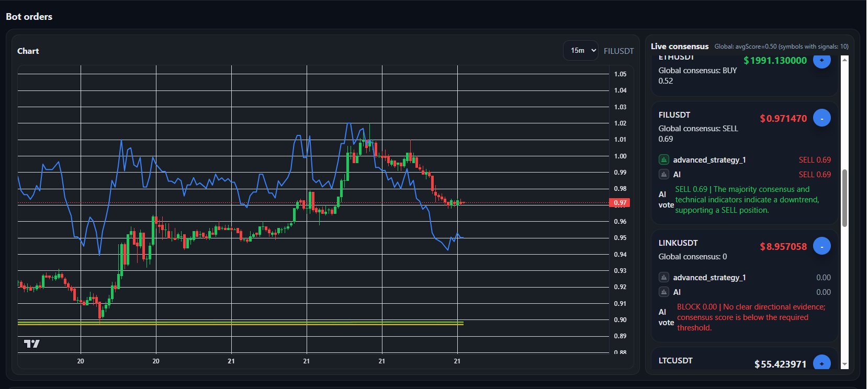Click the current price 0.97 axis label

(620, 203)
